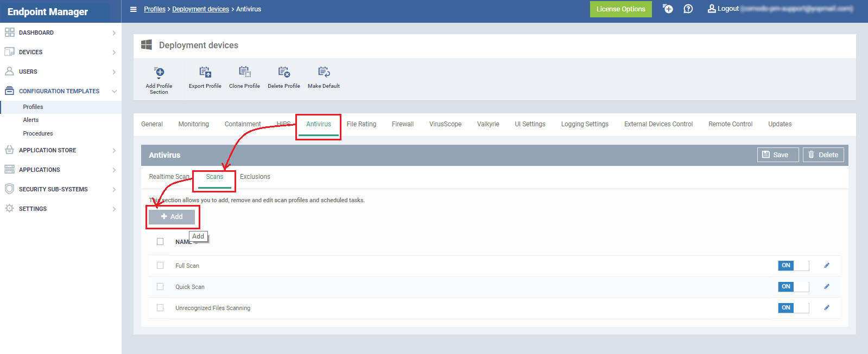This screenshot has width=868, height=354.
Task: Click the Delete Profile icon
Action: tap(284, 72)
